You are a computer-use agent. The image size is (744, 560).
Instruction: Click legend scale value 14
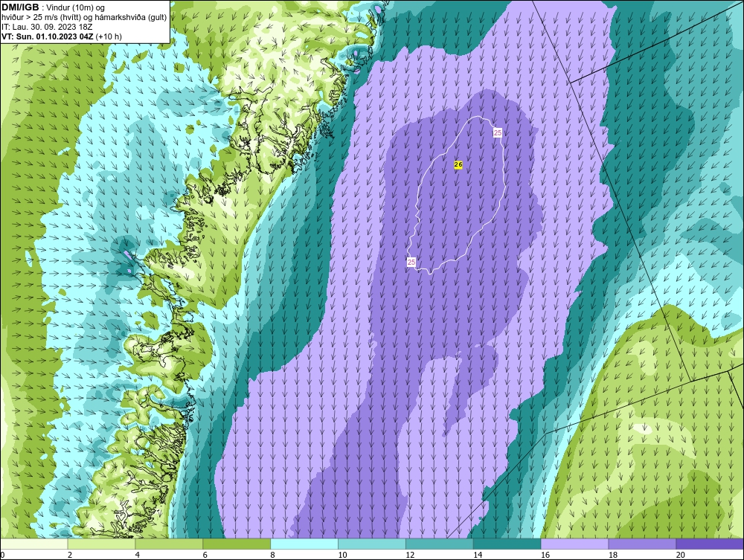coord(478,555)
